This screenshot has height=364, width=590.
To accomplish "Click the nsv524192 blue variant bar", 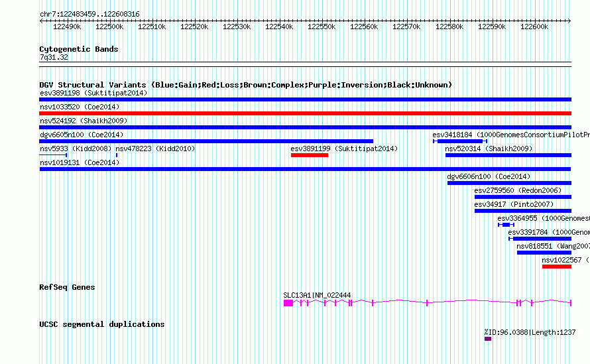I will click(x=305, y=127).
